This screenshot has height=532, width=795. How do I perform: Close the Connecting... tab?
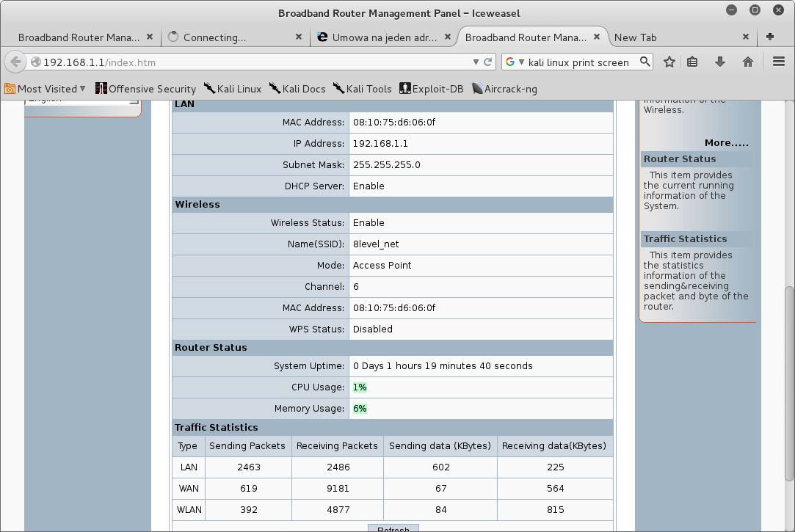click(299, 37)
